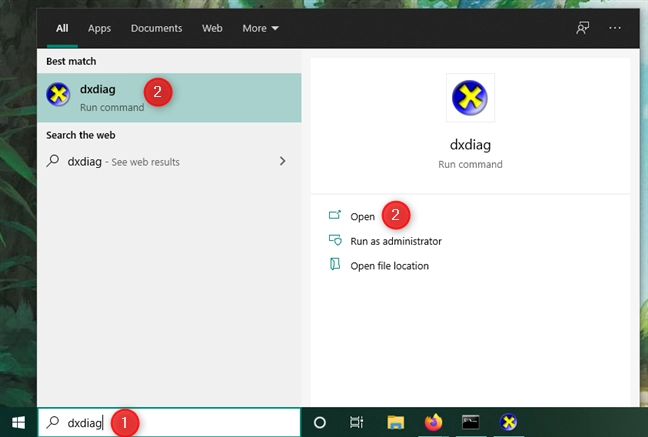Open the feedback icon in search header

click(x=583, y=28)
